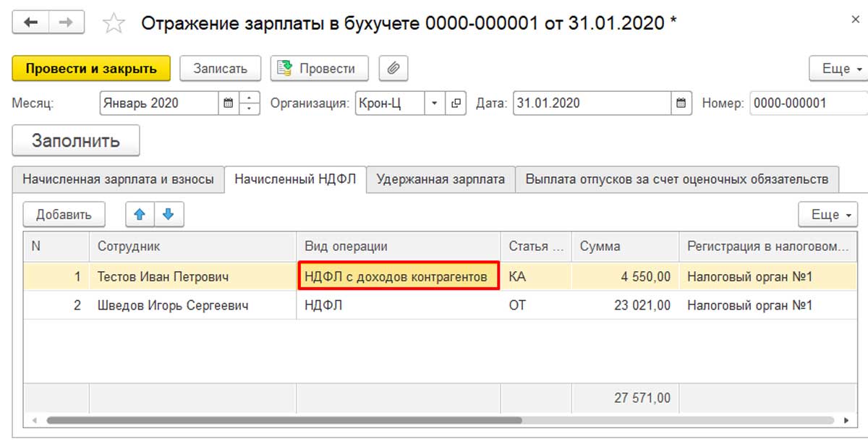Move row down with blue down arrow
This screenshot has width=868, height=444.
pyautogui.click(x=169, y=214)
